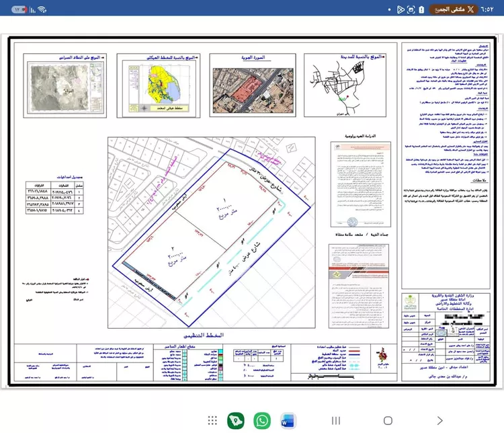Tap the 6:52 clock
Viewport: 504px width, 433px height.
click(487, 9)
